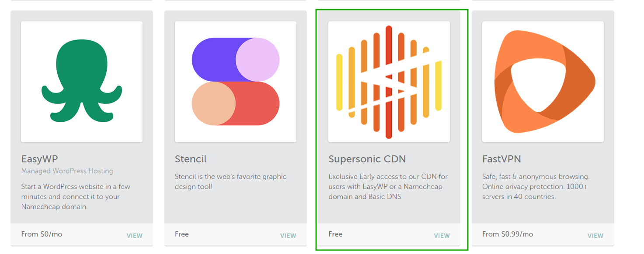Open VIEW link on Supersonic CDN card
The height and width of the screenshot is (254, 644).
tap(442, 236)
